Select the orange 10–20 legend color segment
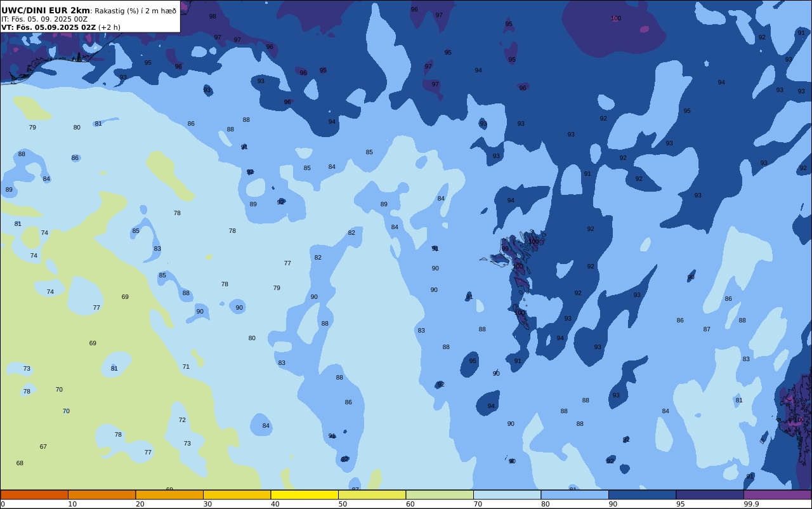This screenshot has width=812, height=509. [101, 494]
